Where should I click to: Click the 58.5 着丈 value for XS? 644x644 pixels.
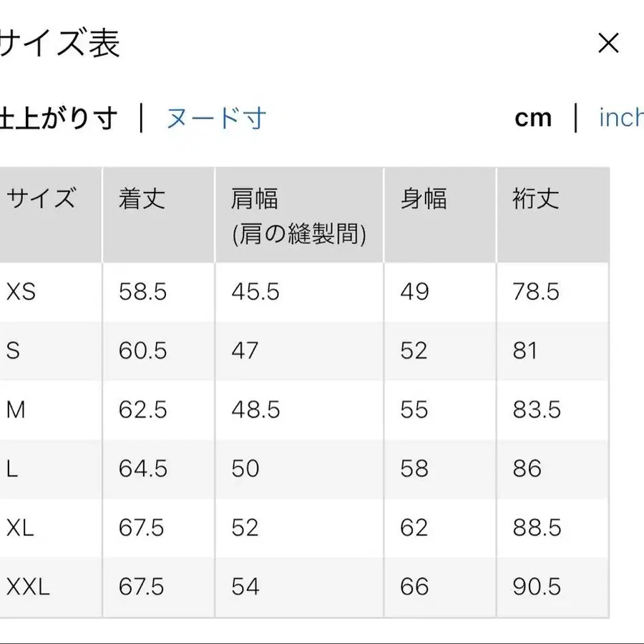tap(141, 292)
